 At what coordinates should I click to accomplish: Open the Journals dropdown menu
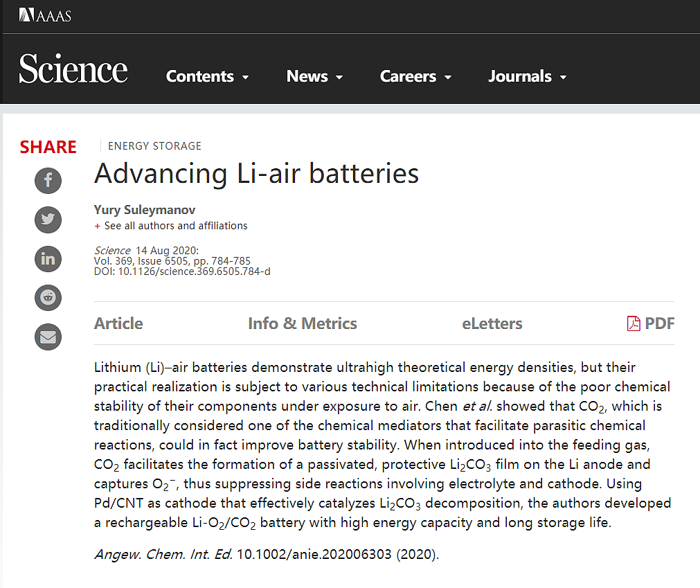coord(527,77)
